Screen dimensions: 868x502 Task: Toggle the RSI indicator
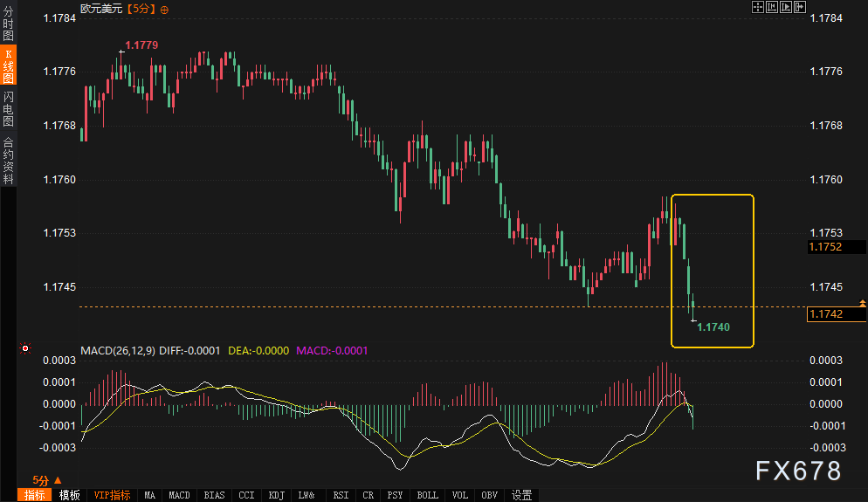pos(341,495)
